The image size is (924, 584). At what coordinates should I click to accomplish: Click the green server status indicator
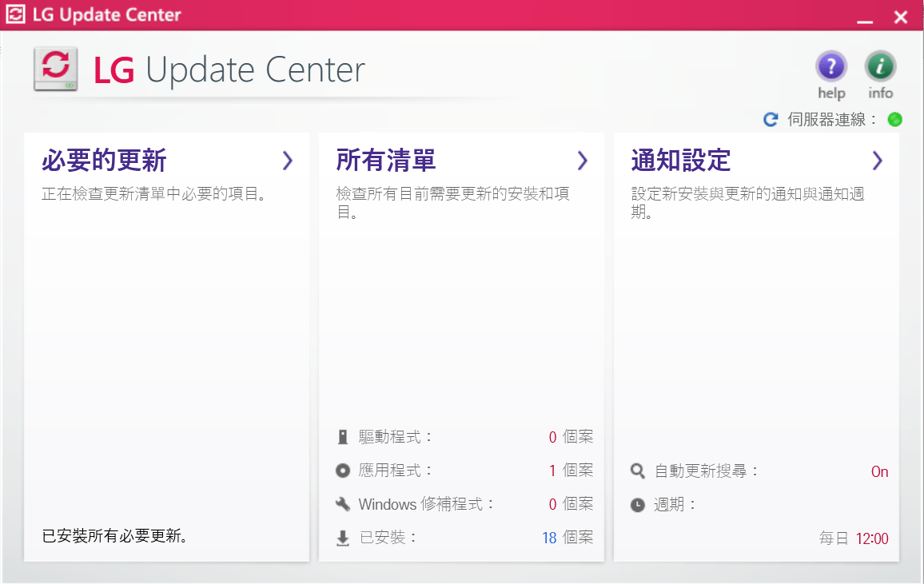(895, 120)
